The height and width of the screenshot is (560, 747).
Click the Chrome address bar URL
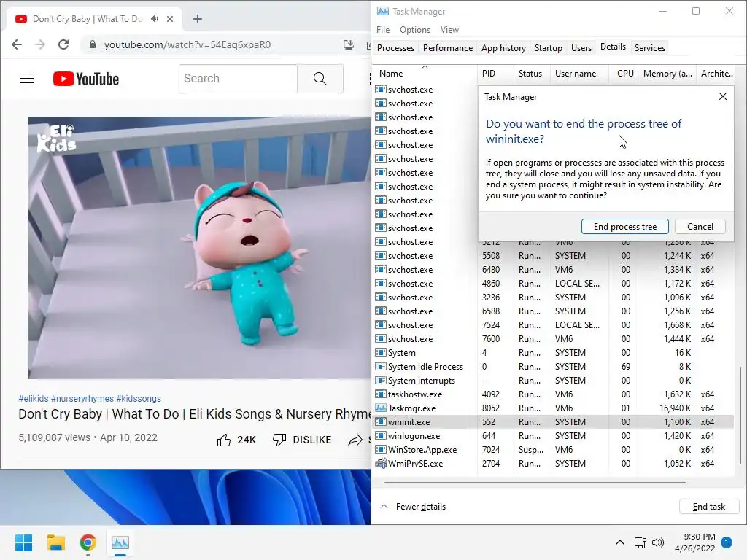[187, 44]
